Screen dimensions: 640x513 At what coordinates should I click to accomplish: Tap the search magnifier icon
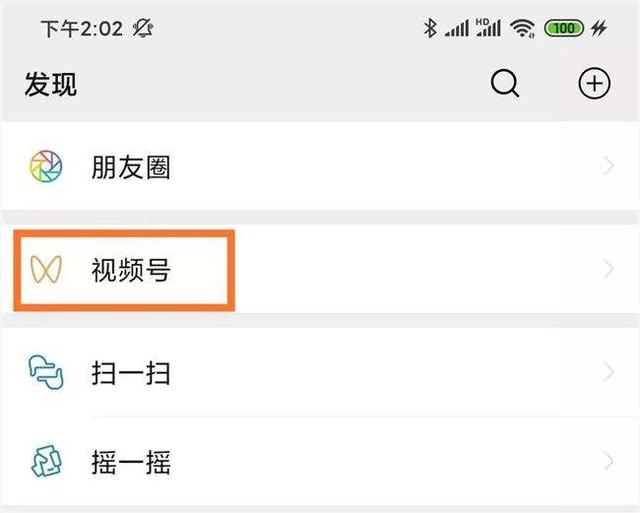point(506,85)
